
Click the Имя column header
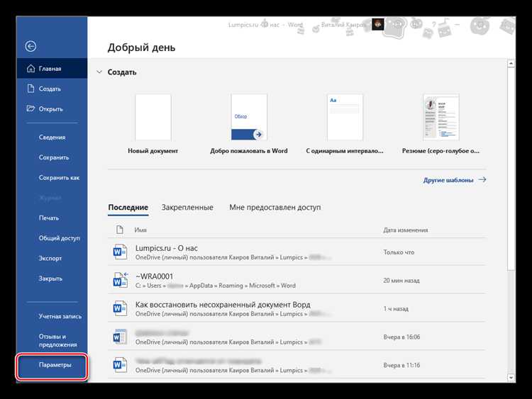(140, 230)
